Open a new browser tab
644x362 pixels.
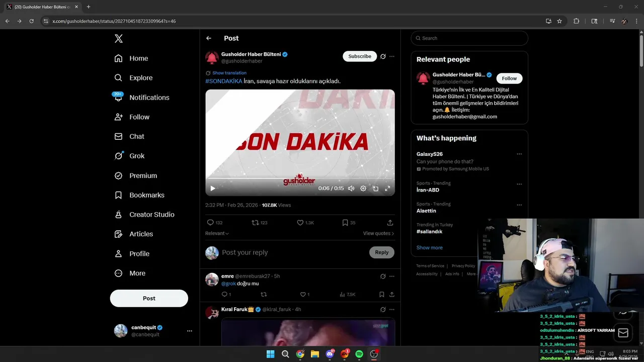click(x=89, y=7)
